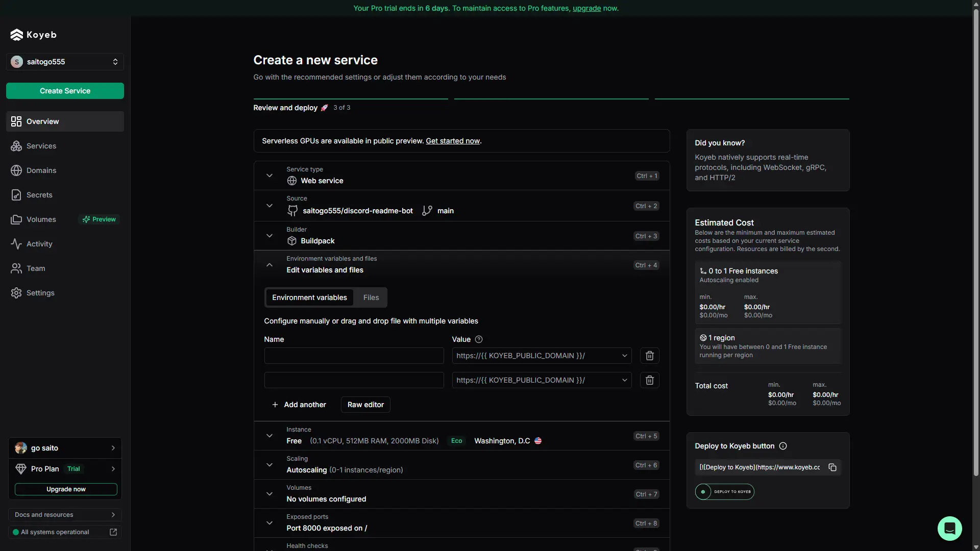Click the go saito avatar
The height and width of the screenshot is (551, 980).
click(21, 448)
